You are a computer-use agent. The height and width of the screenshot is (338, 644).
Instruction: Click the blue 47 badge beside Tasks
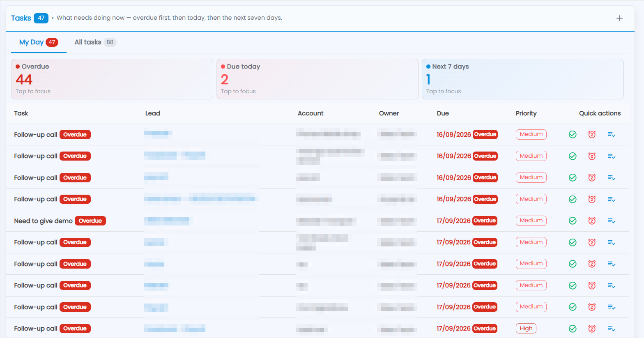pos(41,18)
